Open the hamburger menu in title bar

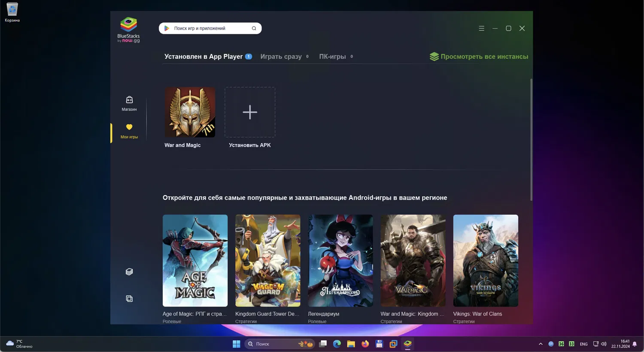coord(481,28)
